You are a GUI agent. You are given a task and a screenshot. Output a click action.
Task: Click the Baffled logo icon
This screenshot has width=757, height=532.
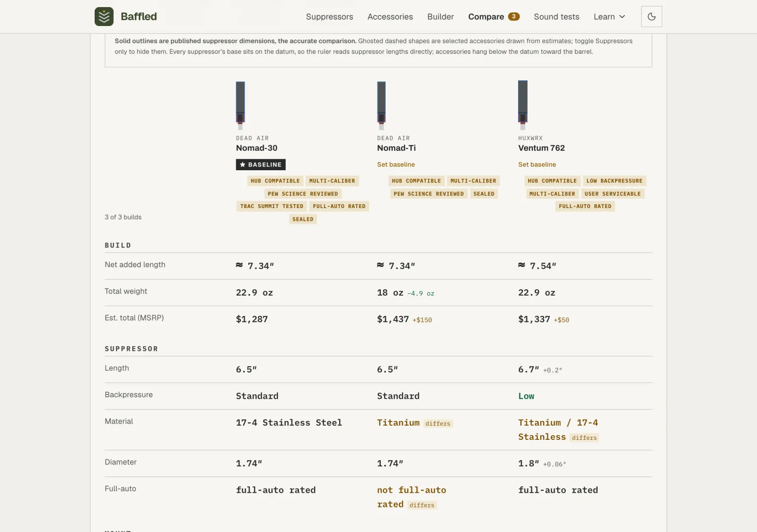(104, 17)
